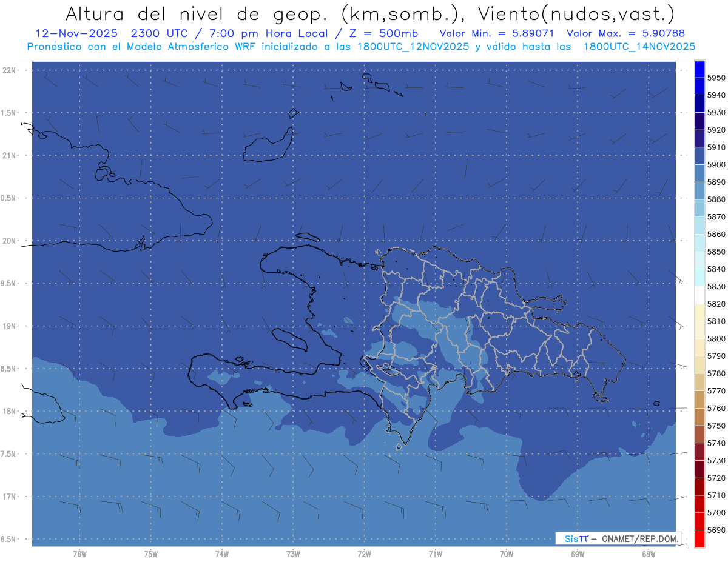Image resolution: width=728 pixels, height=562 pixels.
Task: Pick the pale cyan swatch between 5840 and 5830
Action: [699, 278]
